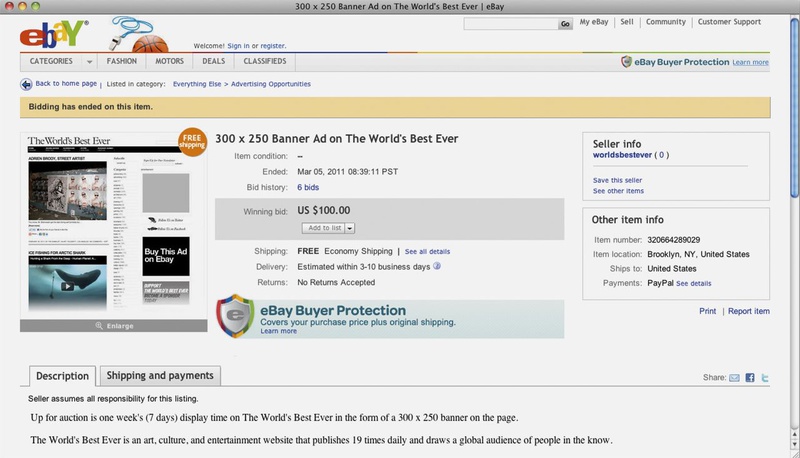The width and height of the screenshot is (800, 458).
Task: Open the delivery estimate help icon
Action: coord(437,266)
